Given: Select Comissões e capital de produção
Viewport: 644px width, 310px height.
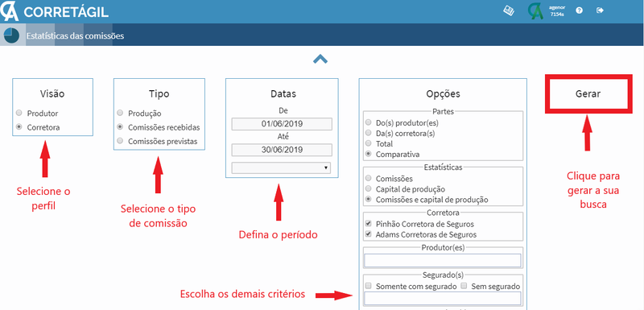Looking at the screenshot, I should pos(369,200).
